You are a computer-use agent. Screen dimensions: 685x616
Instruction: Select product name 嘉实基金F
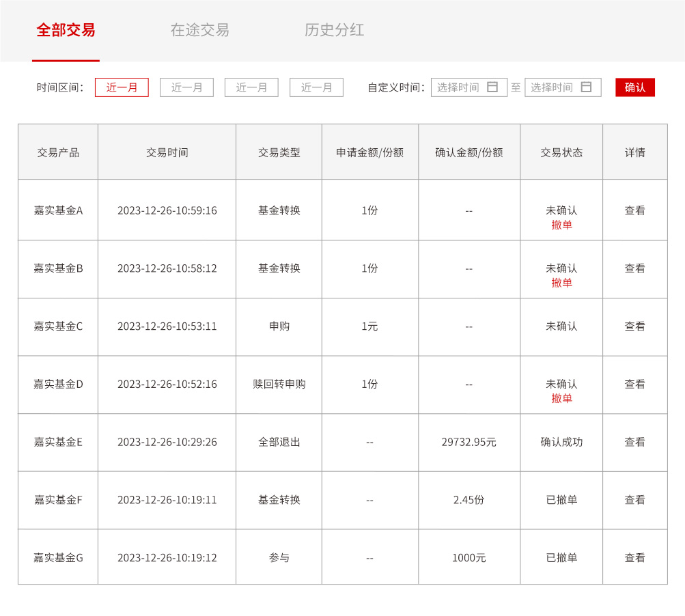[x=58, y=500]
